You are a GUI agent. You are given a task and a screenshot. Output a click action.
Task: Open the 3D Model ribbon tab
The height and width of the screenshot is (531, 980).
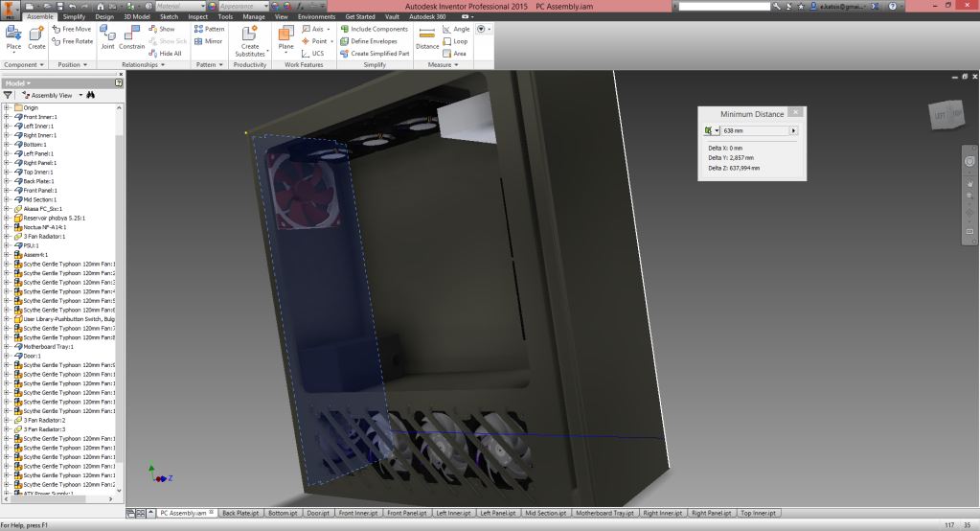click(x=137, y=17)
